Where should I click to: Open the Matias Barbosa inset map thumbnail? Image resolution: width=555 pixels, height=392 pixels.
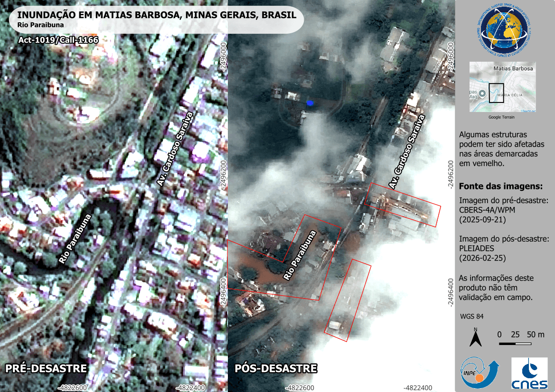click(x=502, y=87)
